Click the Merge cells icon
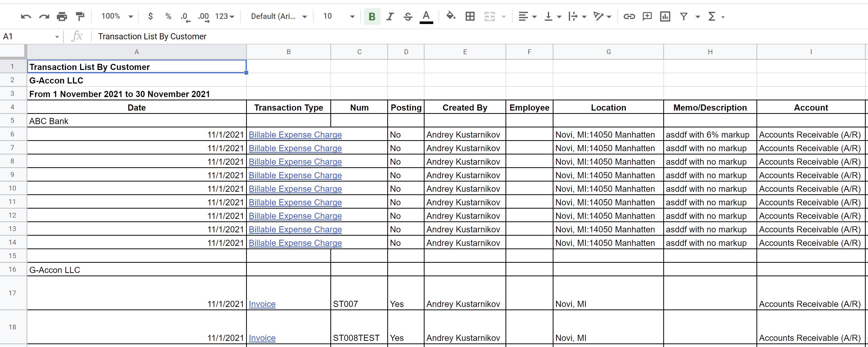Screen dimensions: 868x347 490,16
